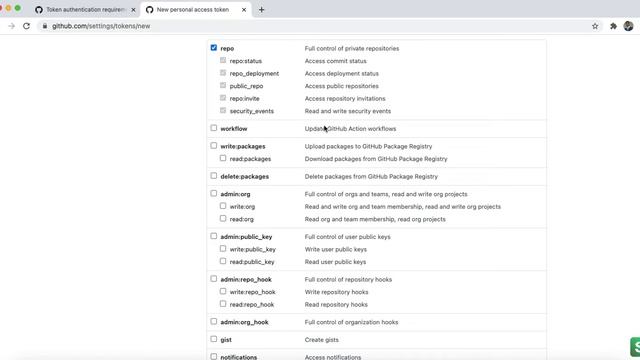Check the admin:org scope
Screen dimensions: 640x360
click(213, 193)
